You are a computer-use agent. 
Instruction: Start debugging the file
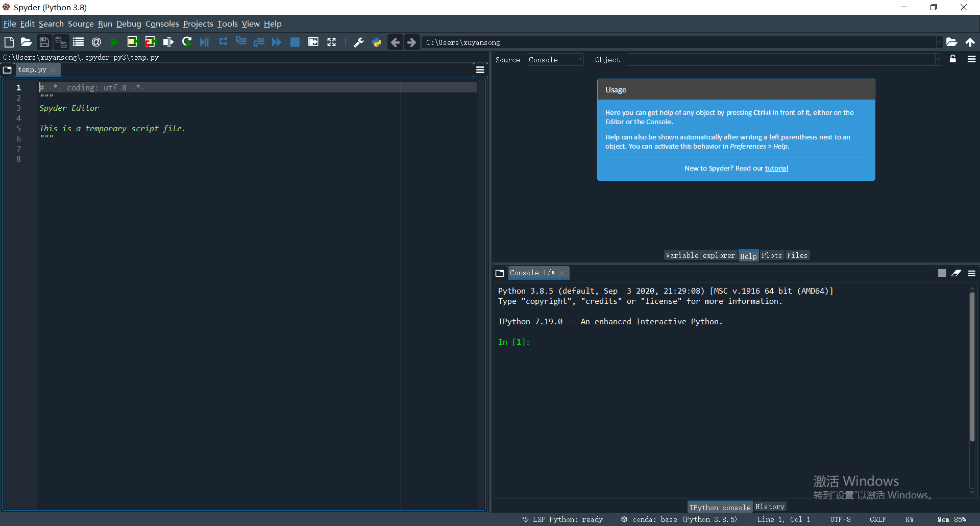point(205,42)
